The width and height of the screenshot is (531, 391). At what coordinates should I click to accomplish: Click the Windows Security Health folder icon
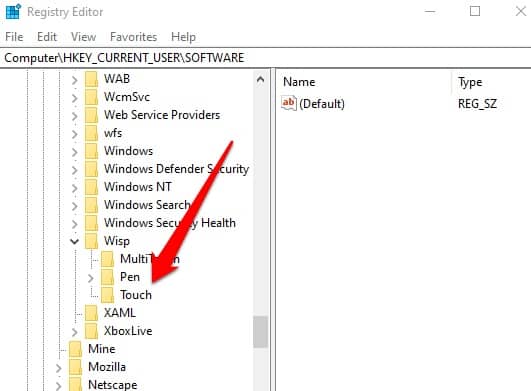pos(91,222)
